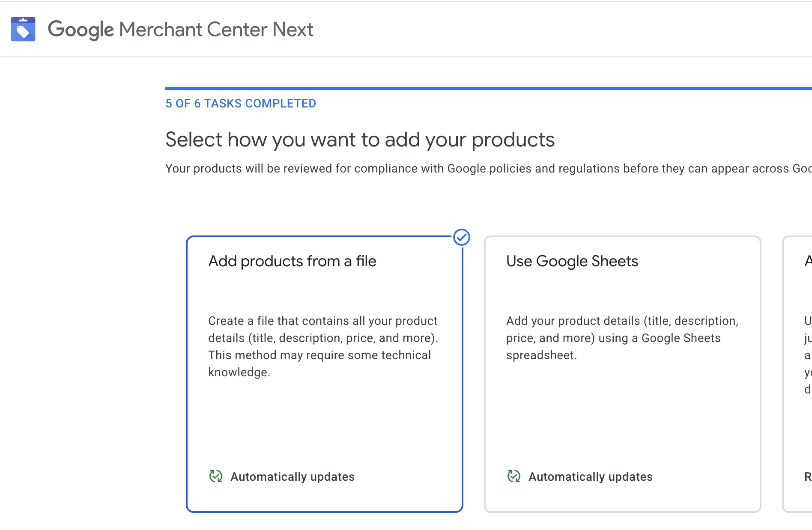Click the Select how you want to add your products heading

(x=360, y=140)
